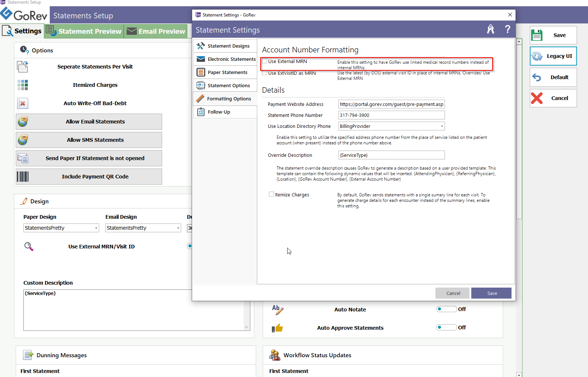Switch to the Settings tab

coord(22,31)
